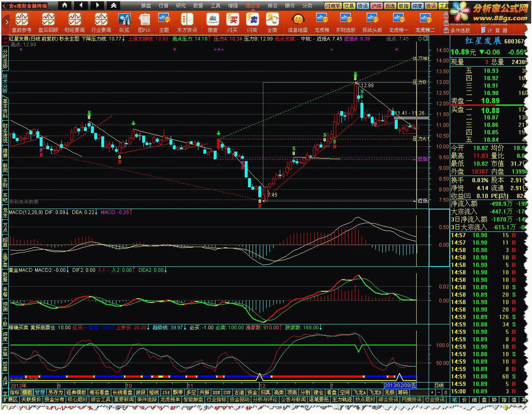532x414 pixels.
Task: Toggle the 自选 quick button
Action: [x=390, y=6]
